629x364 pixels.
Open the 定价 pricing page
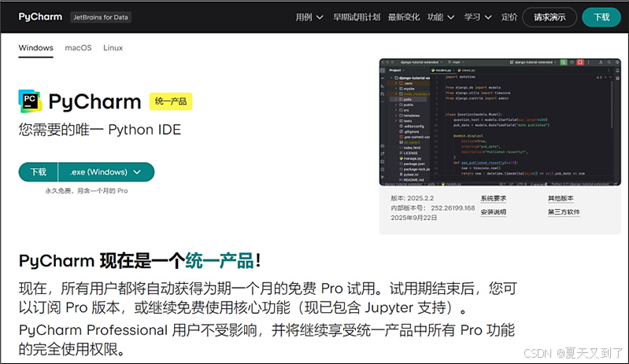coord(509,17)
